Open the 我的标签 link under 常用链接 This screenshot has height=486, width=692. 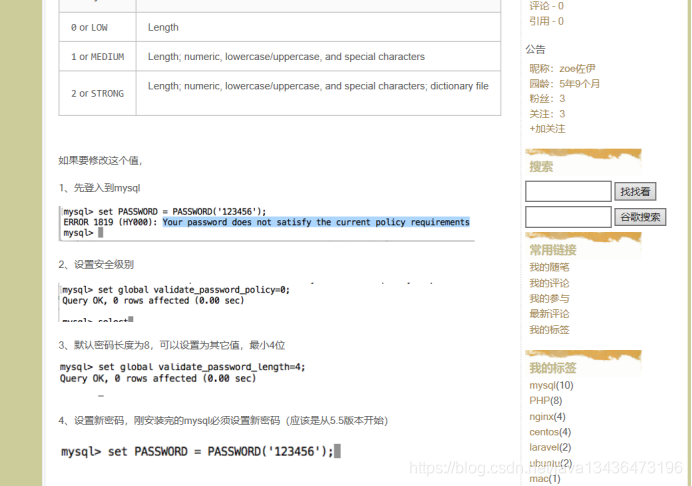[x=549, y=330]
